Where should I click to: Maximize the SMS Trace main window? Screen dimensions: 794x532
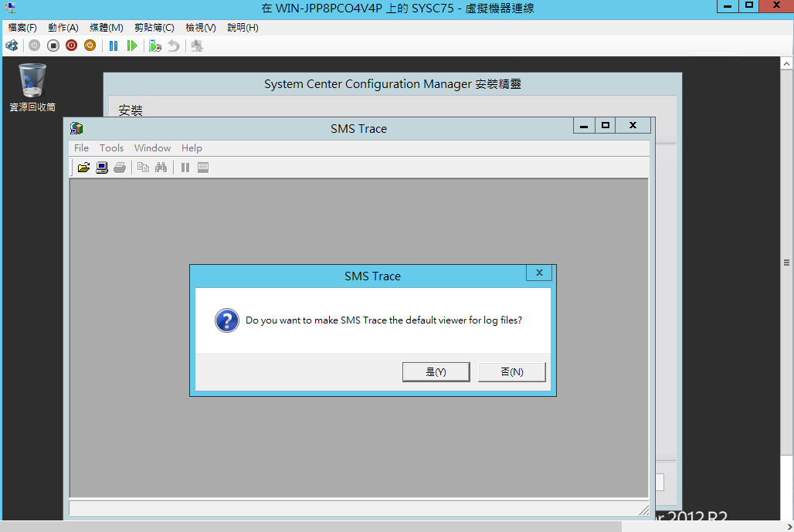tap(605, 126)
